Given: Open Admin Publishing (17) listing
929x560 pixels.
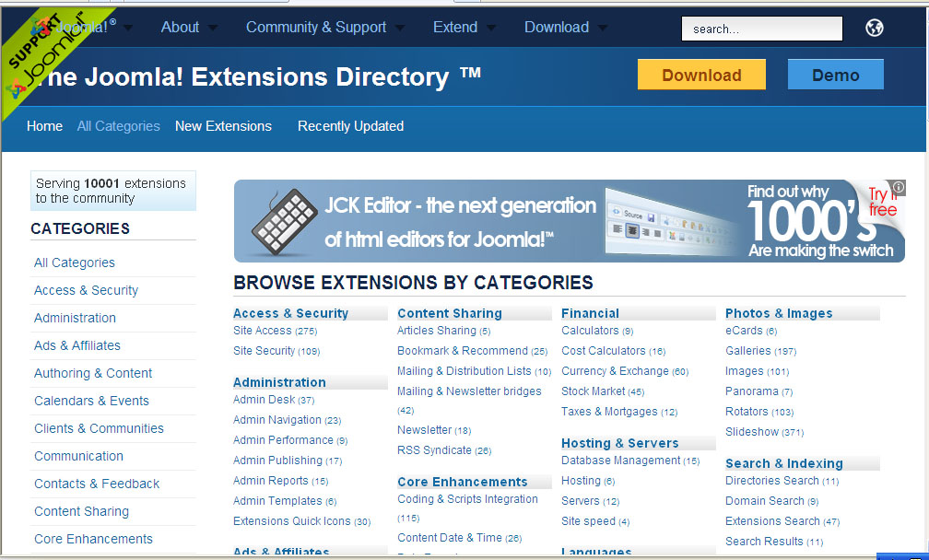Looking at the screenshot, I should [x=288, y=461].
